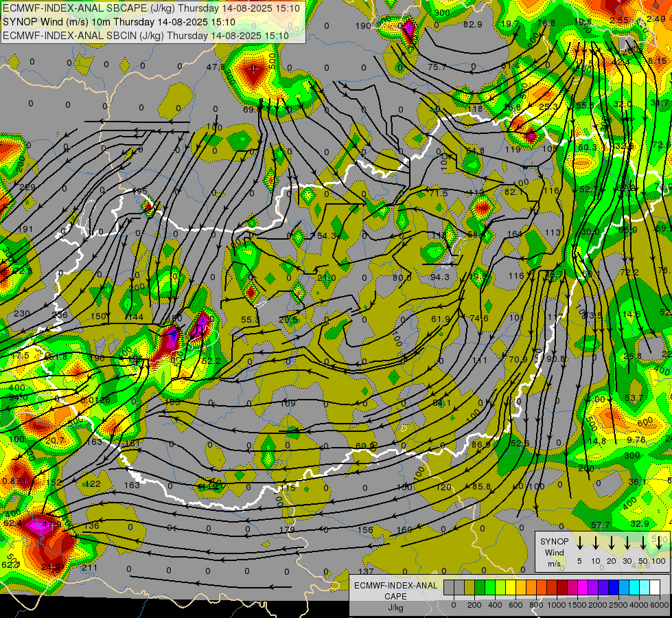Click the map value 86.9
The width and height of the screenshot is (672, 618).
(481, 445)
